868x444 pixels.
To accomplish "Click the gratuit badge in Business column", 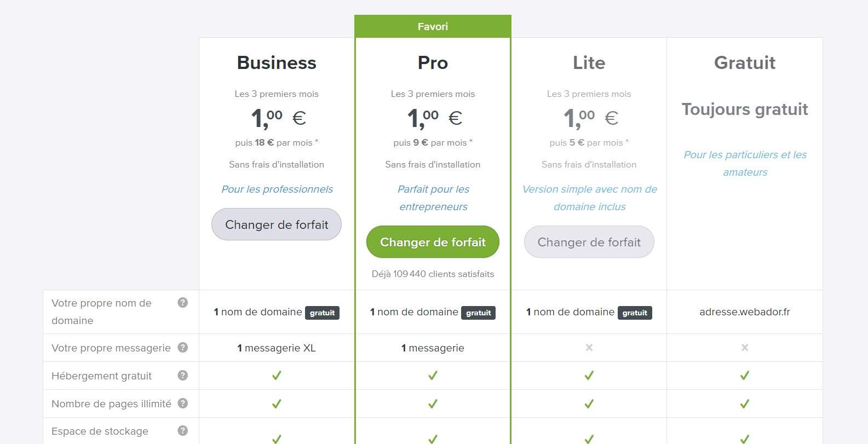I will click(x=322, y=313).
